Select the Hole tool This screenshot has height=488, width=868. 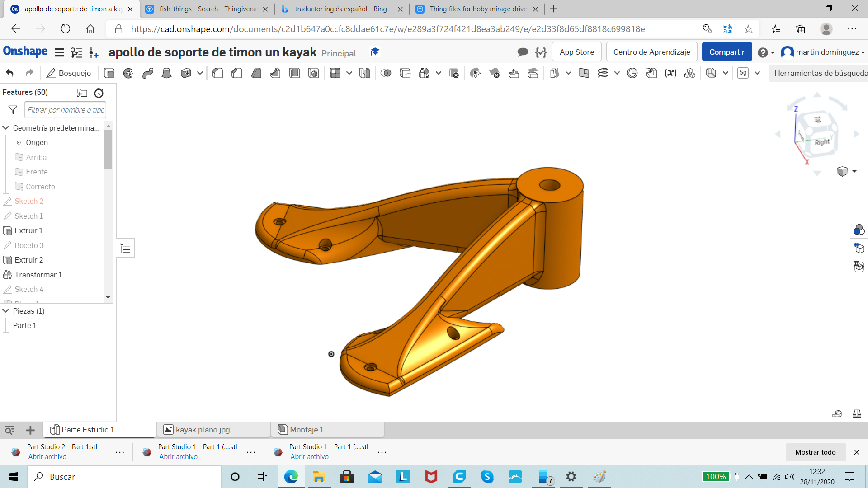click(x=313, y=73)
